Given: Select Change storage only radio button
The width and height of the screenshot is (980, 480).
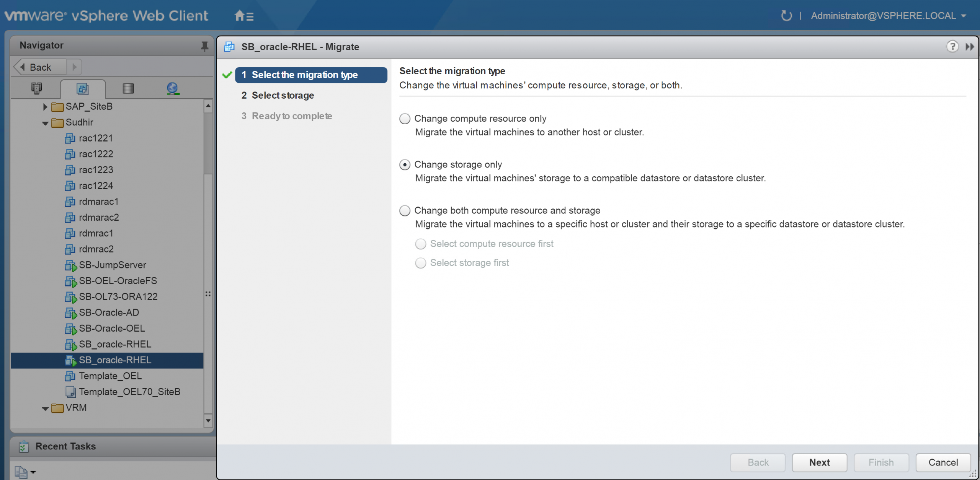Looking at the screenshot, I should pos(405,165).
